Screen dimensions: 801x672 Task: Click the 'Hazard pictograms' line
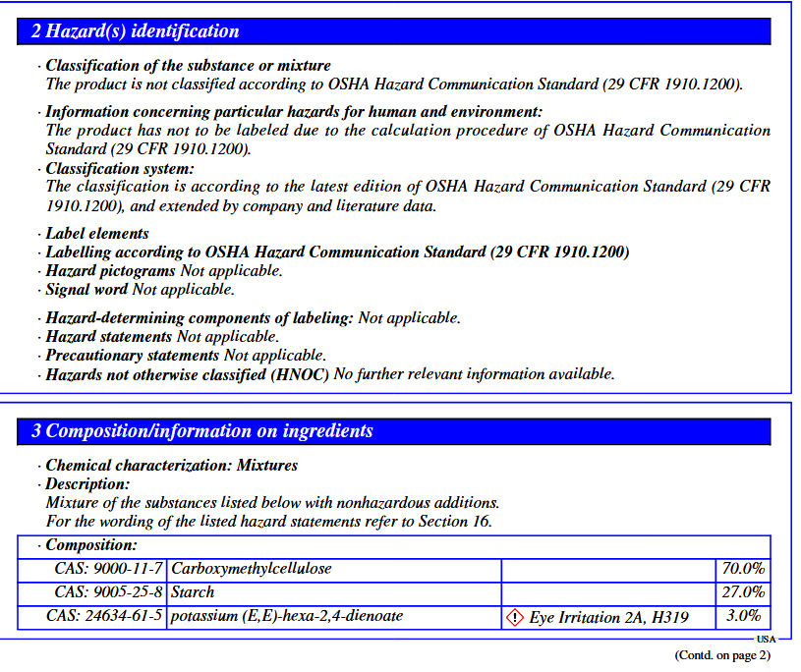[164, 270]
